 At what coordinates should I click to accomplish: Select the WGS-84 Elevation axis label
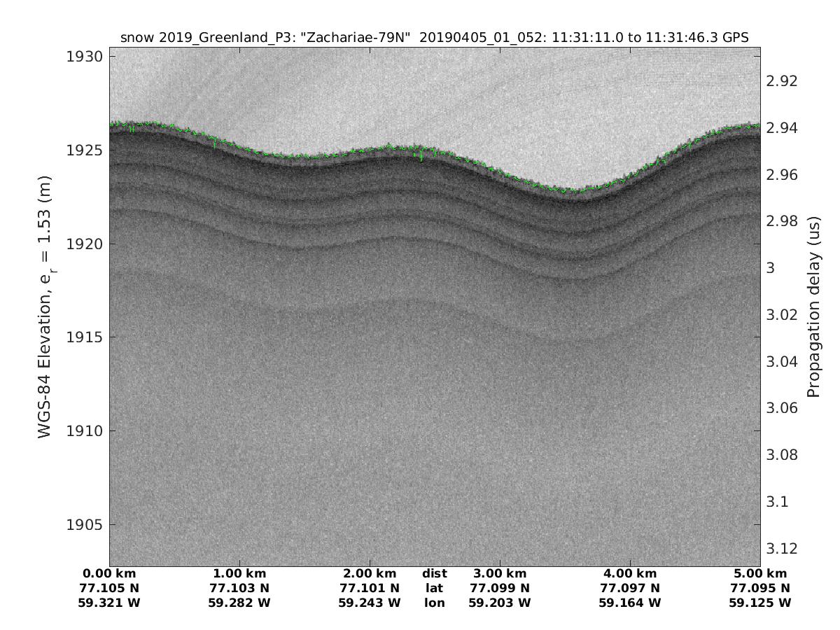(46, 308)
